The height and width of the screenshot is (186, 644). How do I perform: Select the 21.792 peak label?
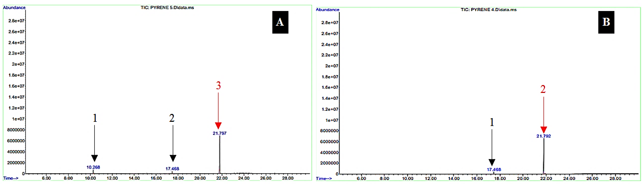(543, 136)
